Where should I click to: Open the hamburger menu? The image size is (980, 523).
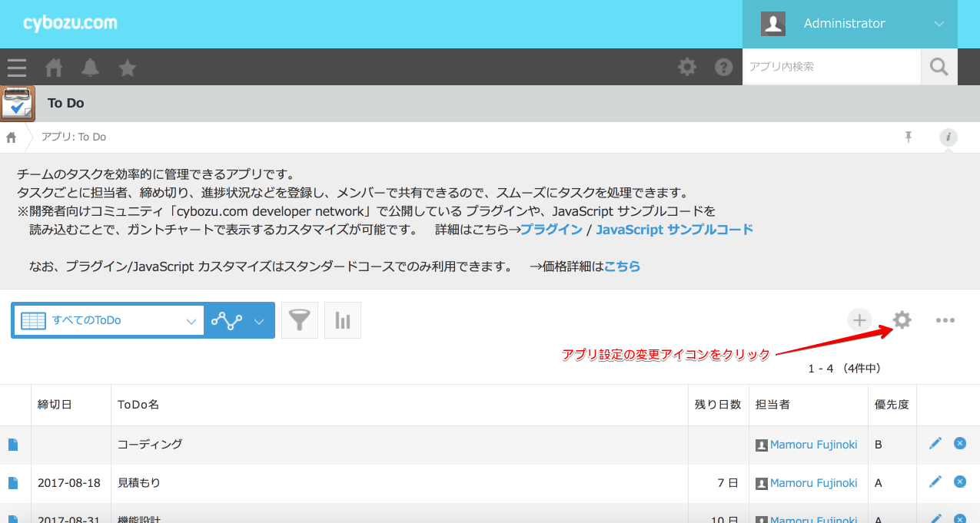click(x=16, y=68)
